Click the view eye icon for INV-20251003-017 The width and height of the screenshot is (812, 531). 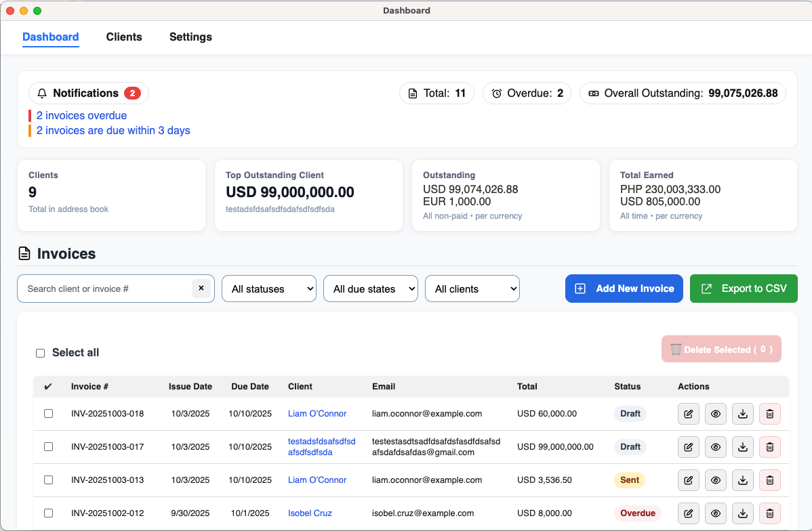click(x=715, y=447)
